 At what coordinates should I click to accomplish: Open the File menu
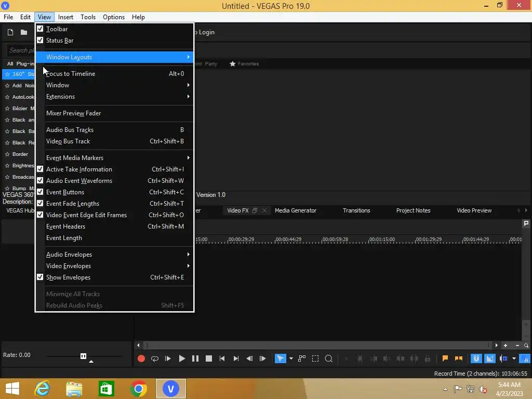[8, 17]
